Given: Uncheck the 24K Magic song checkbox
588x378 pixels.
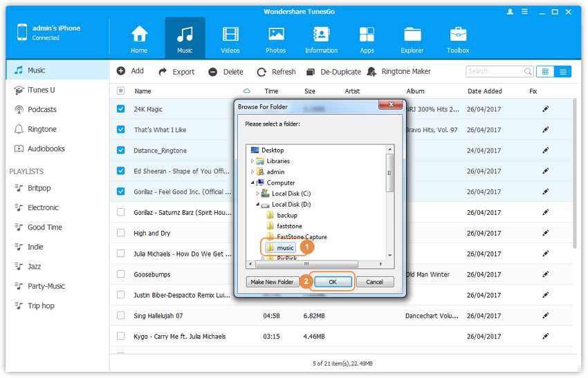Looking at the screenshot, I should pyautogui.click(x=121, y=109).
